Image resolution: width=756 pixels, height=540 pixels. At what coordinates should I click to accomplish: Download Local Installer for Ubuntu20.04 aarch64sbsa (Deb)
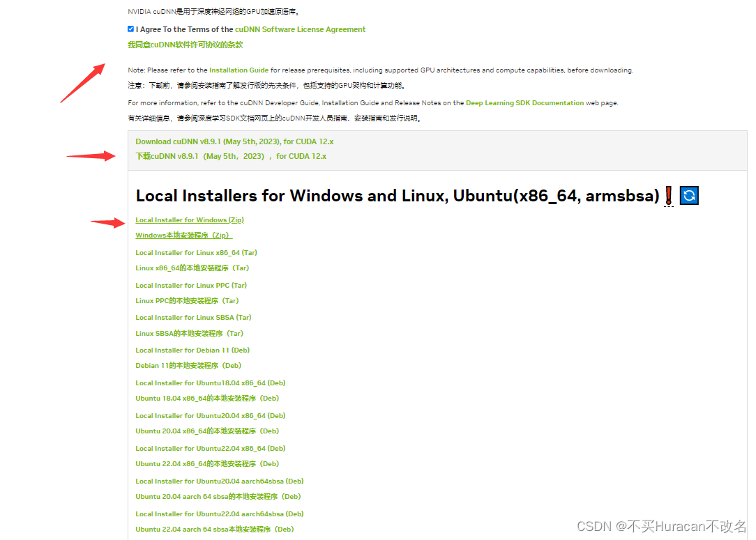[x=220, y=481]
